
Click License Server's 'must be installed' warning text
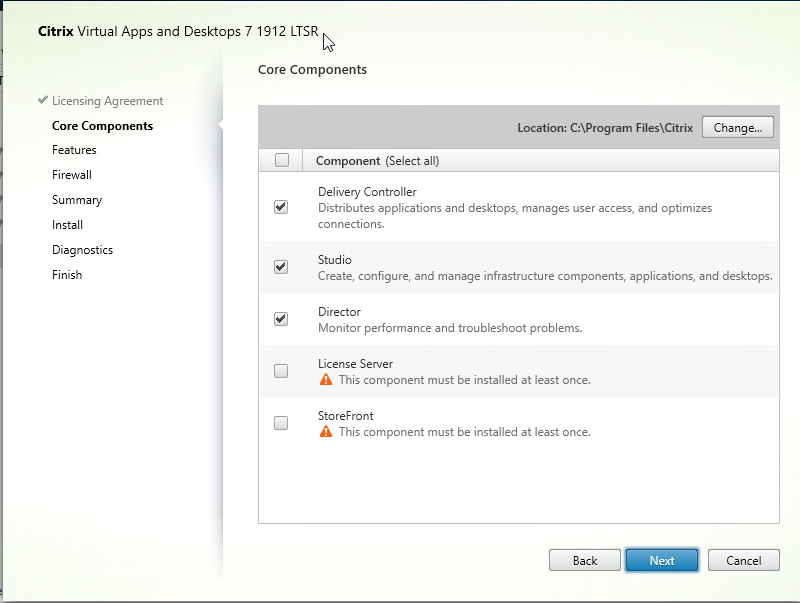(464, 380)
